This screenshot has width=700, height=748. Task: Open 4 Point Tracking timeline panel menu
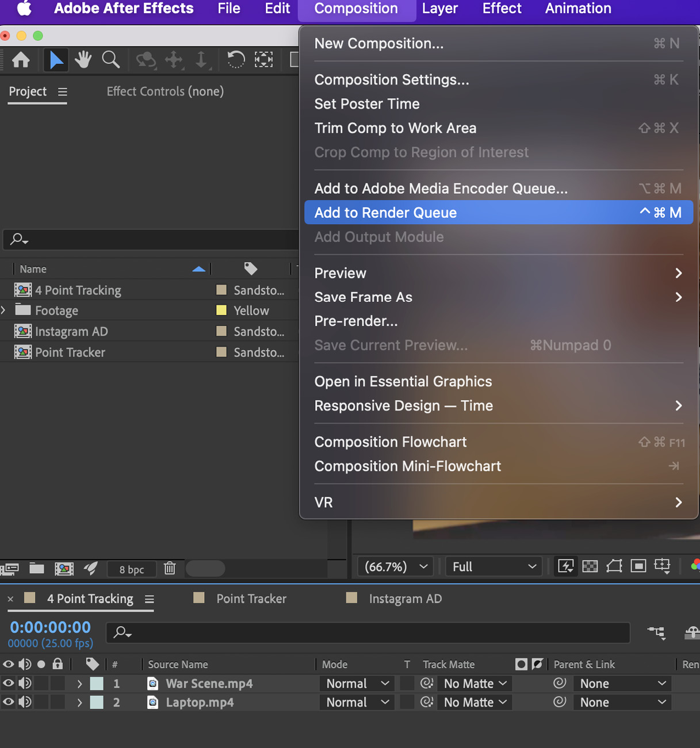(150, 599)
